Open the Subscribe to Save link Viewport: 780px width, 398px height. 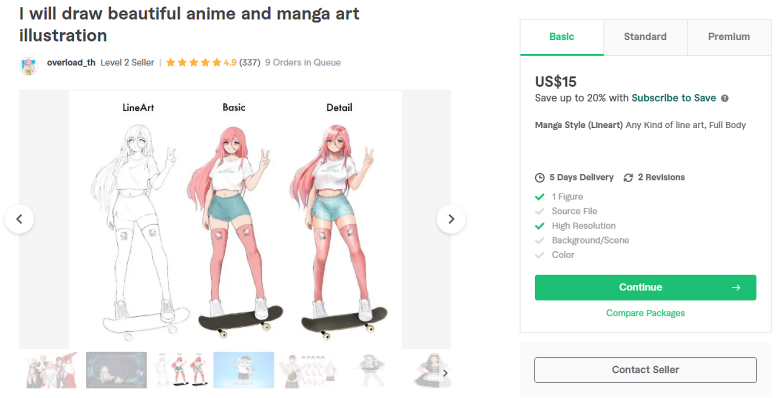(674, 98)
